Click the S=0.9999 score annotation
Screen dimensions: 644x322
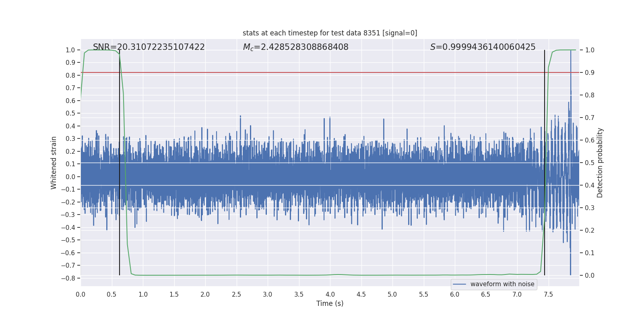pos(483,47)
